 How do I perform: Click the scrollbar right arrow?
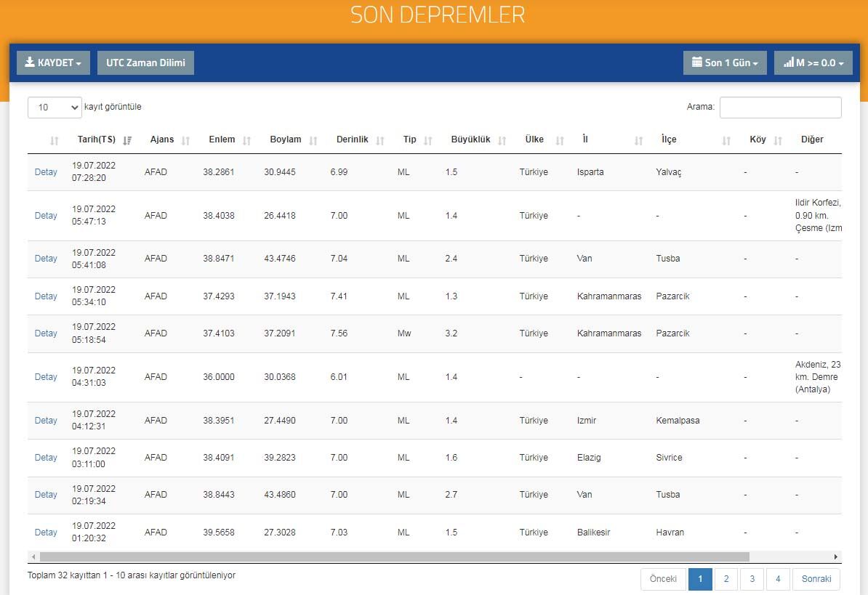836,556
